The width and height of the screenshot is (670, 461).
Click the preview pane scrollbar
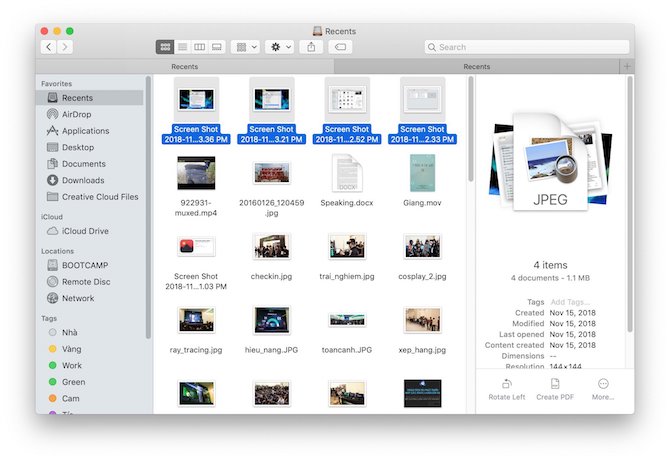point(629,204)
